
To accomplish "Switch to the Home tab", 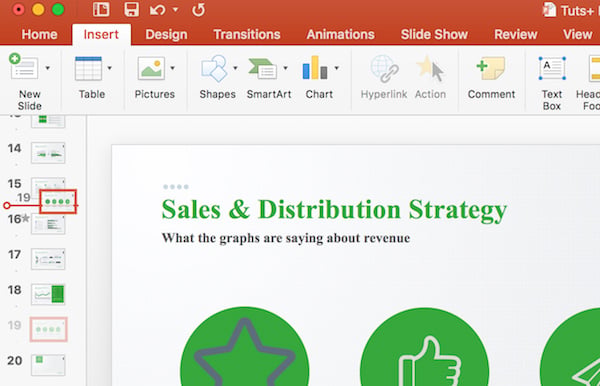I will 39,34.
